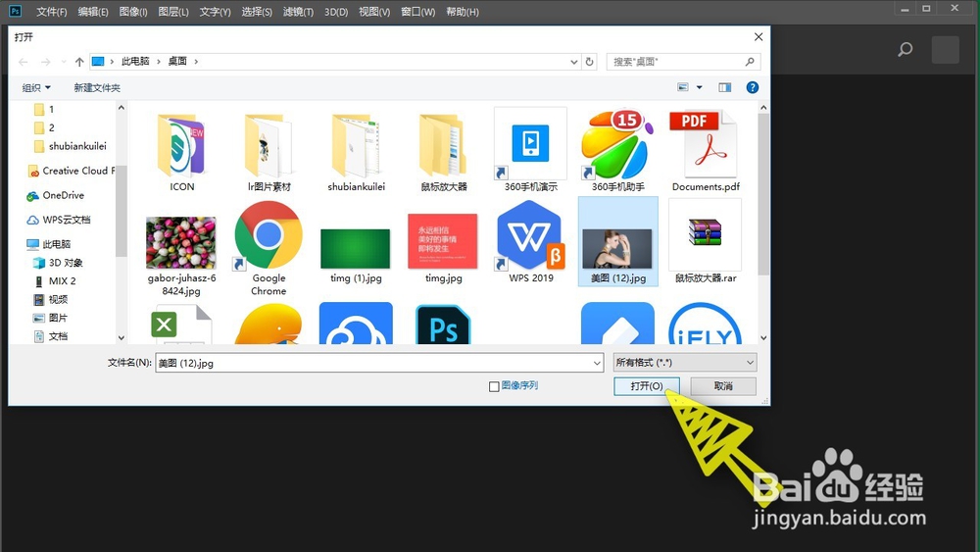Select Creative Cloud Files in sidebar
The height and width of the screenshot is (552, 980).
72,171
